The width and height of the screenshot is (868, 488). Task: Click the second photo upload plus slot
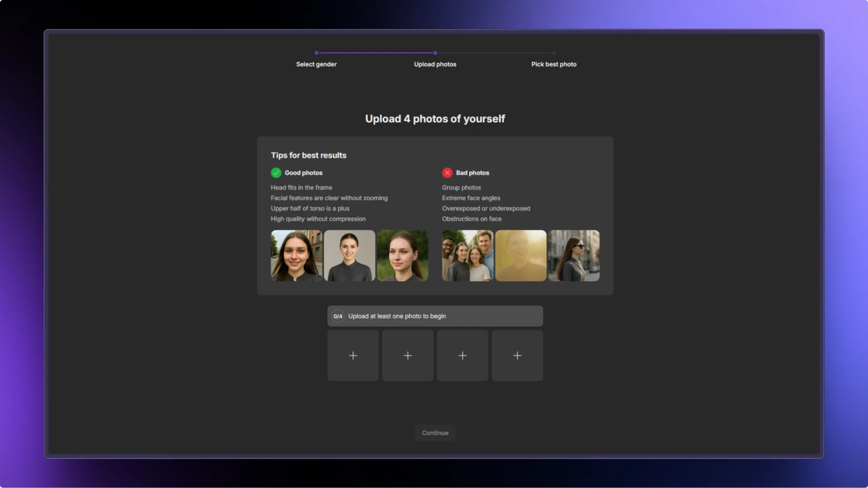pyautogui.click(x=407, y=356)
